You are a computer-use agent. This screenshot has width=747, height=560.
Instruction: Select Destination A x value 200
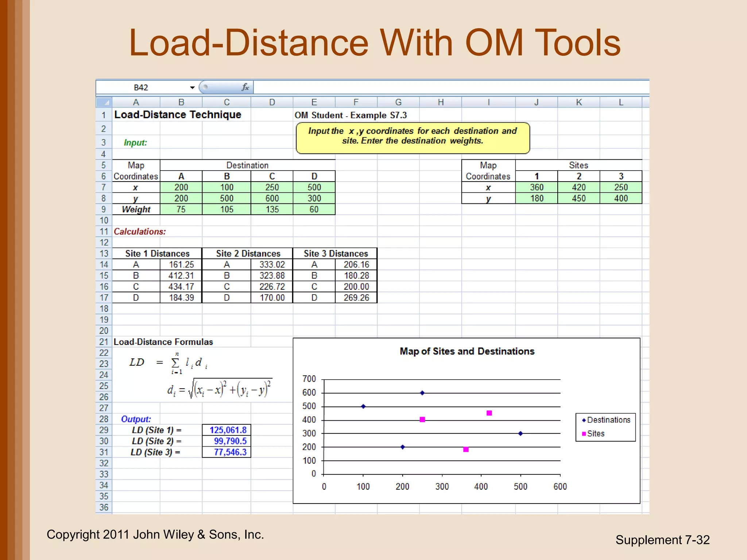[181, 187]
